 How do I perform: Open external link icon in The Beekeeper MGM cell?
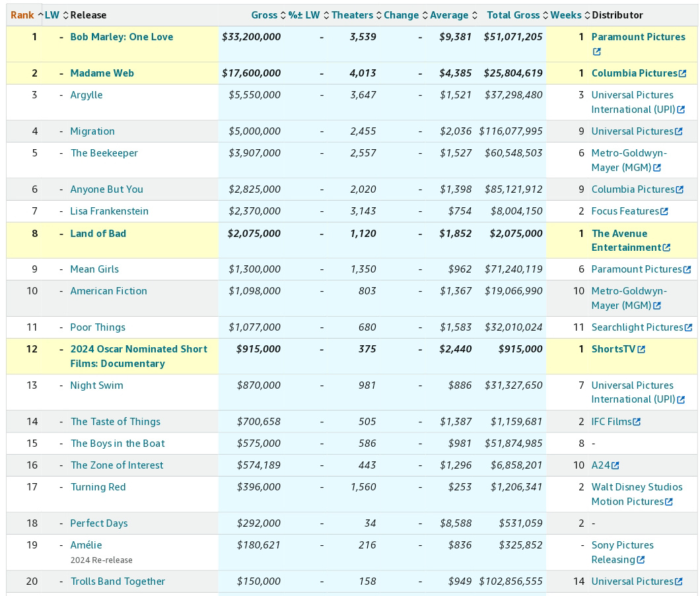click(x=656, y=168)
